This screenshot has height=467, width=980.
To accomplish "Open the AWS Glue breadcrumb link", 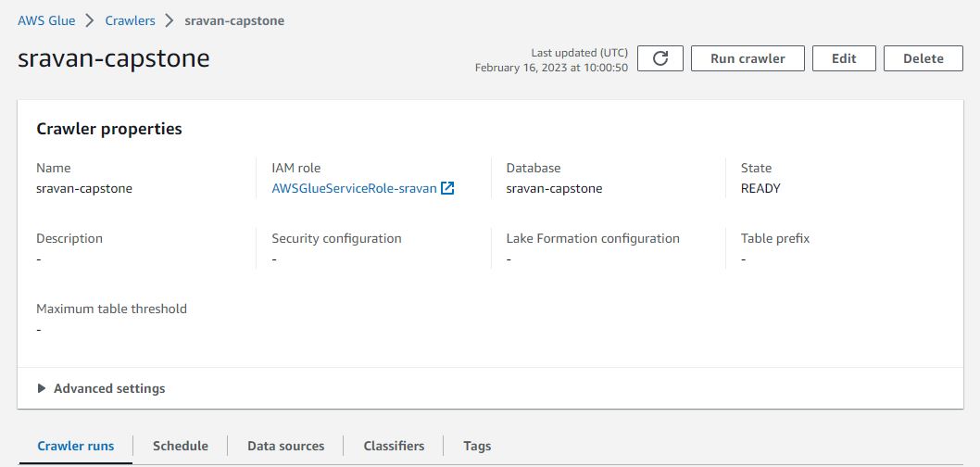I will pos(46,20).
